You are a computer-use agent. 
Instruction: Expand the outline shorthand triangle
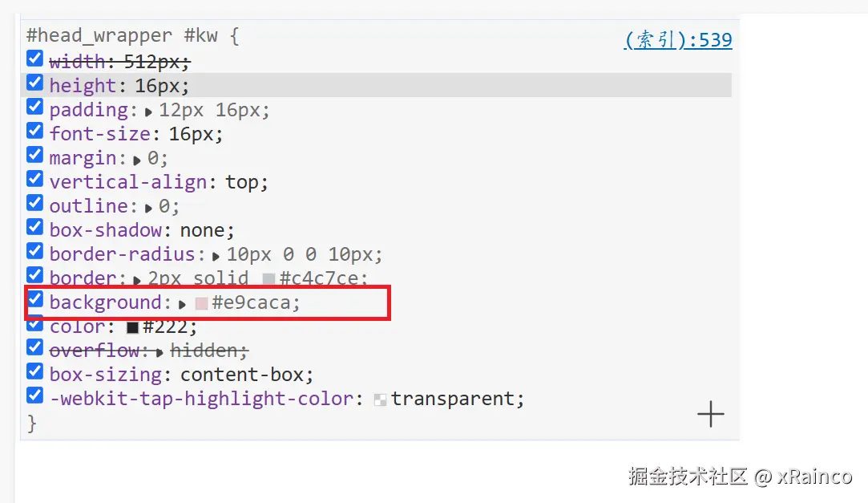pyautogui.click(x=148, y=208)
